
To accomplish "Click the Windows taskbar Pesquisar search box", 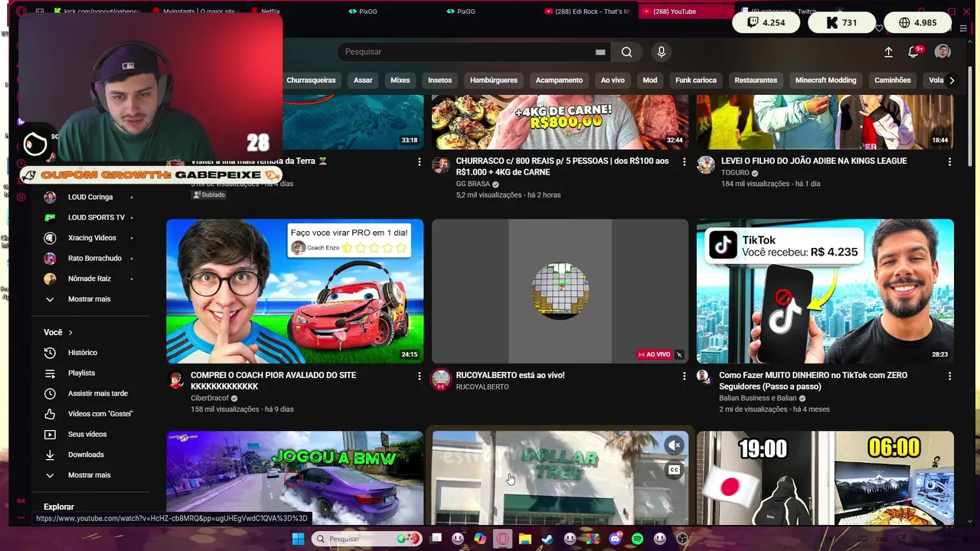I will [x=367, y=539].
